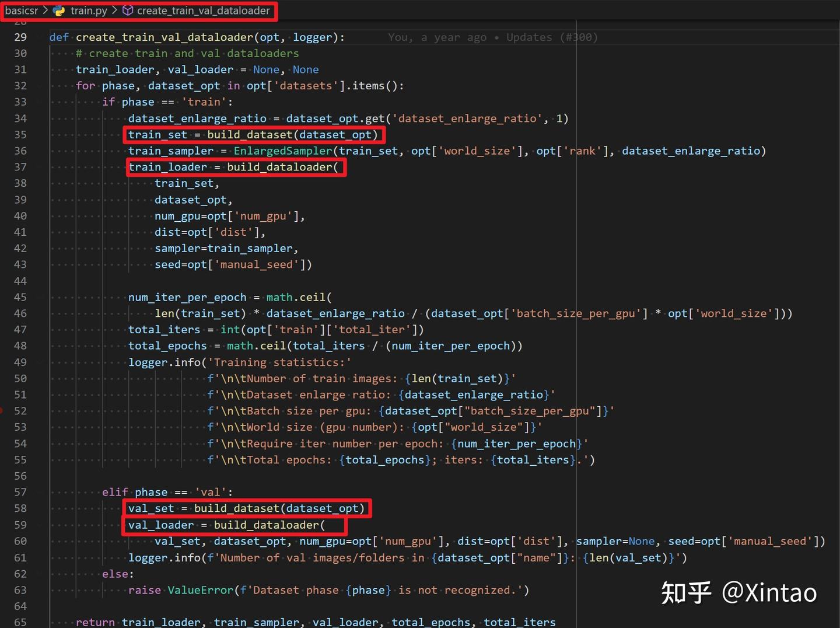Click the comment "# create train and val dataloaders"
Image resolution: width=840 pixels, height=628 pixels.
click(187, 54)
